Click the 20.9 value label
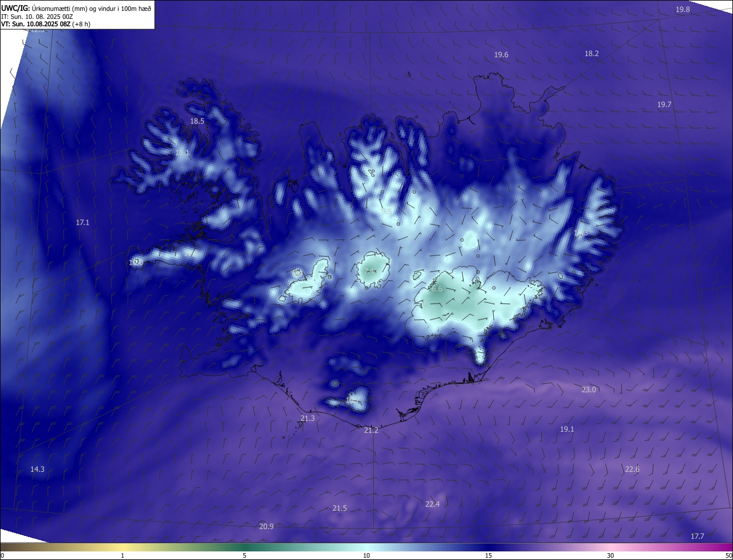 pos(266,526)
